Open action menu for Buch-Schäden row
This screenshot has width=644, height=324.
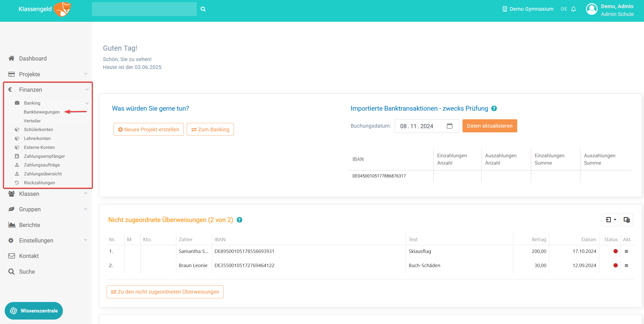coord(626,266)
